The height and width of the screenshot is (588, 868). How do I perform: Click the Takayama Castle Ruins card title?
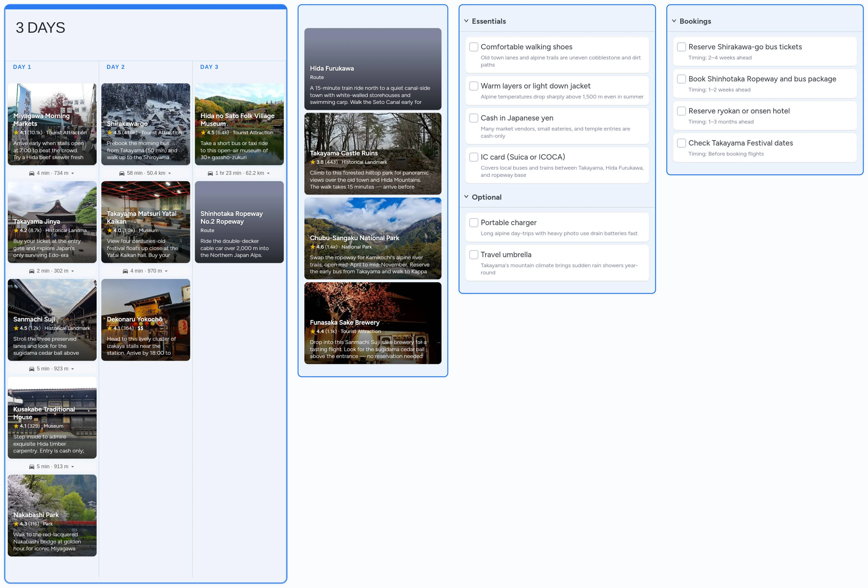[344, 153]
